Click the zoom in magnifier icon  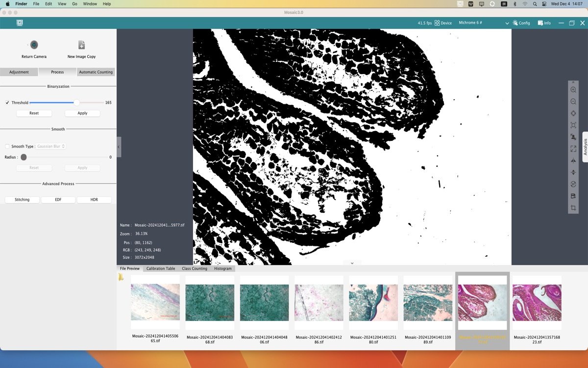[x=573, y=90]
